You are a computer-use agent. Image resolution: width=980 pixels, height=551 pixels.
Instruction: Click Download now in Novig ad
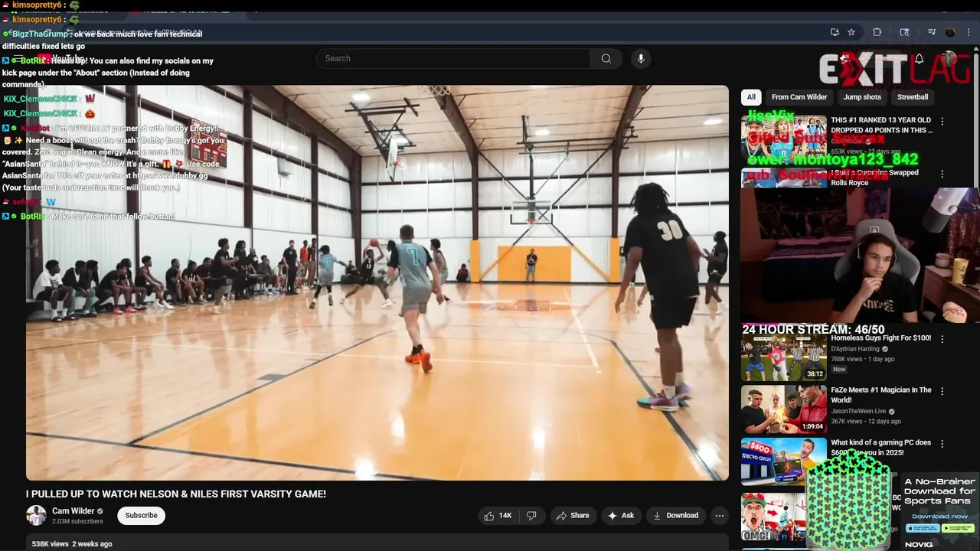pos(939,517)
